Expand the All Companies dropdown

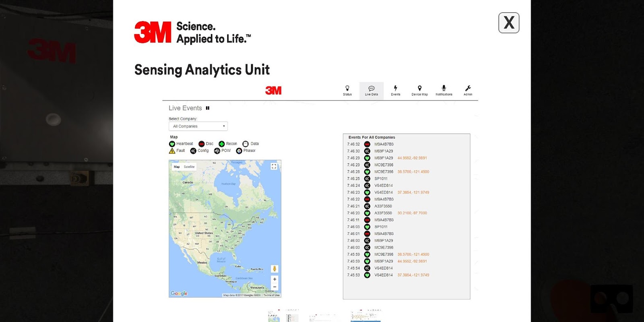[x=198, y=126]
